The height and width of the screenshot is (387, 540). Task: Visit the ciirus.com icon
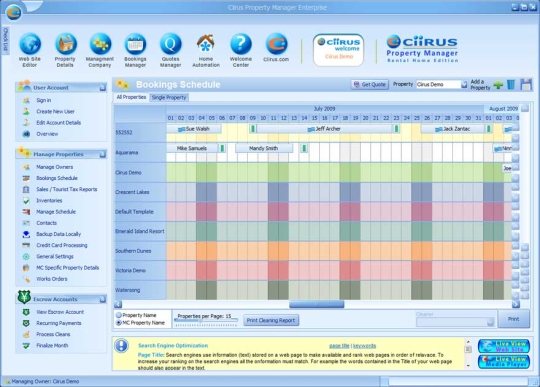pos(276,44)
